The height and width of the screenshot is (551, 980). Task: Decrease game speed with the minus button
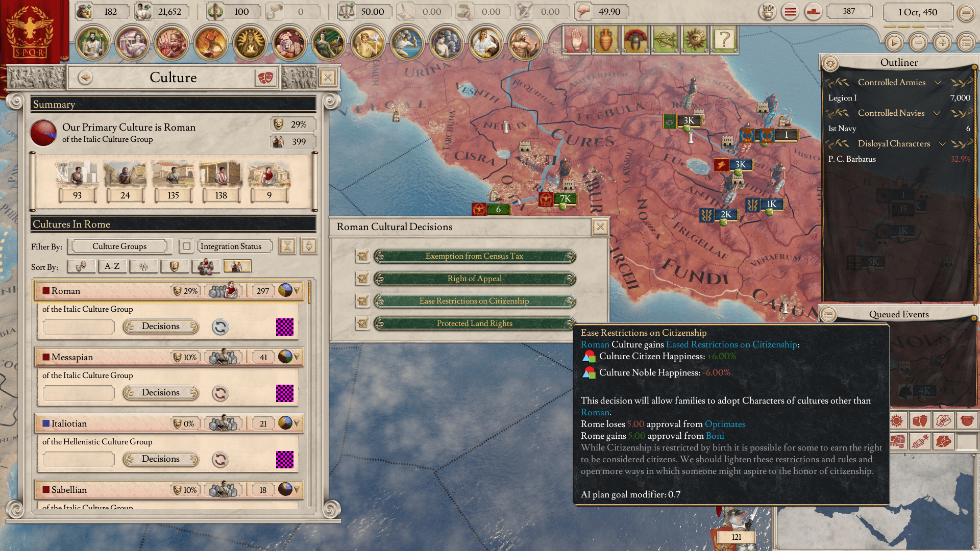point(918,43)
